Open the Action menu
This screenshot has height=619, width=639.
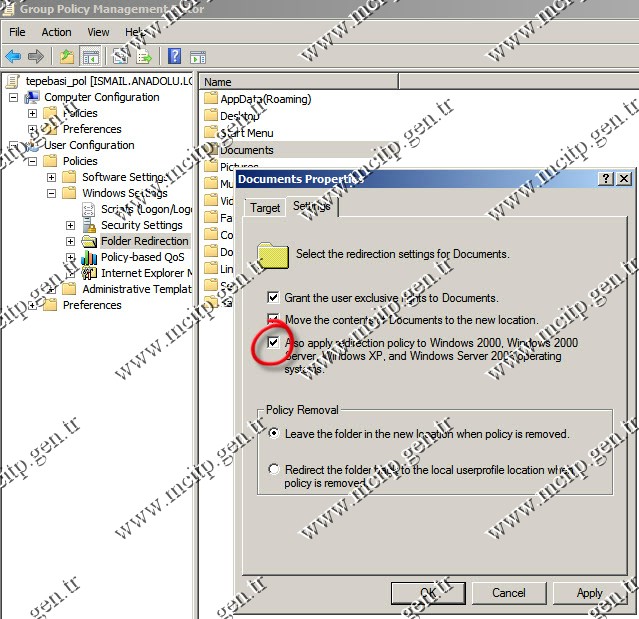56,32
